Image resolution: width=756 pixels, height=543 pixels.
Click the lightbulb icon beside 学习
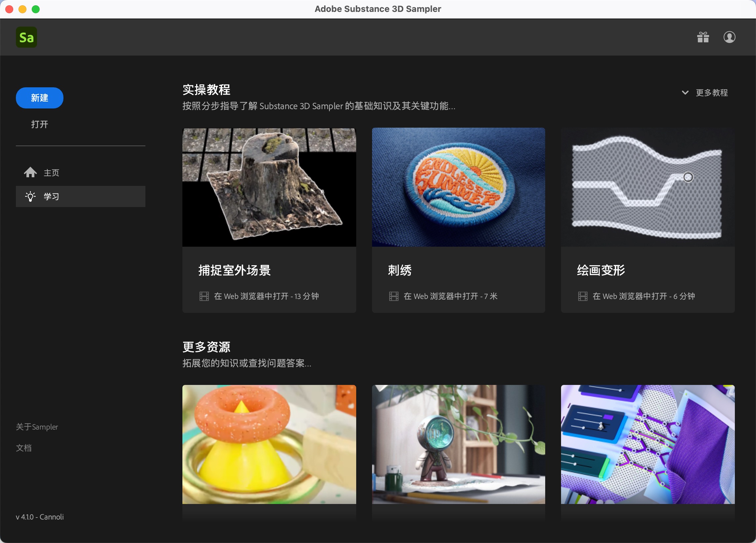pos(30,196)
